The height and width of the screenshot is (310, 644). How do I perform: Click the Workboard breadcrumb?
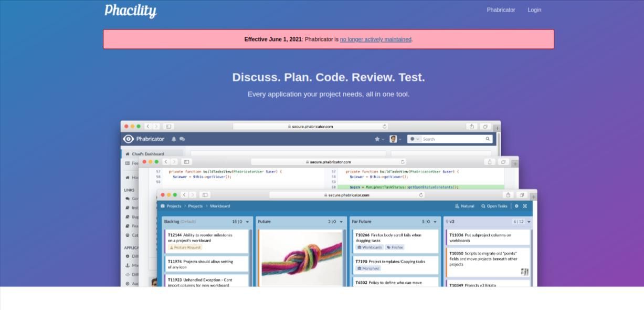pyautogui.click(x=220, y=206)
